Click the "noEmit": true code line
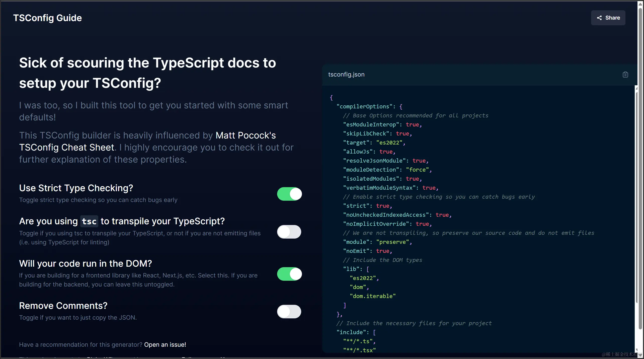The width and height of the screenshot is (644, 359). [x=367, y=251]
